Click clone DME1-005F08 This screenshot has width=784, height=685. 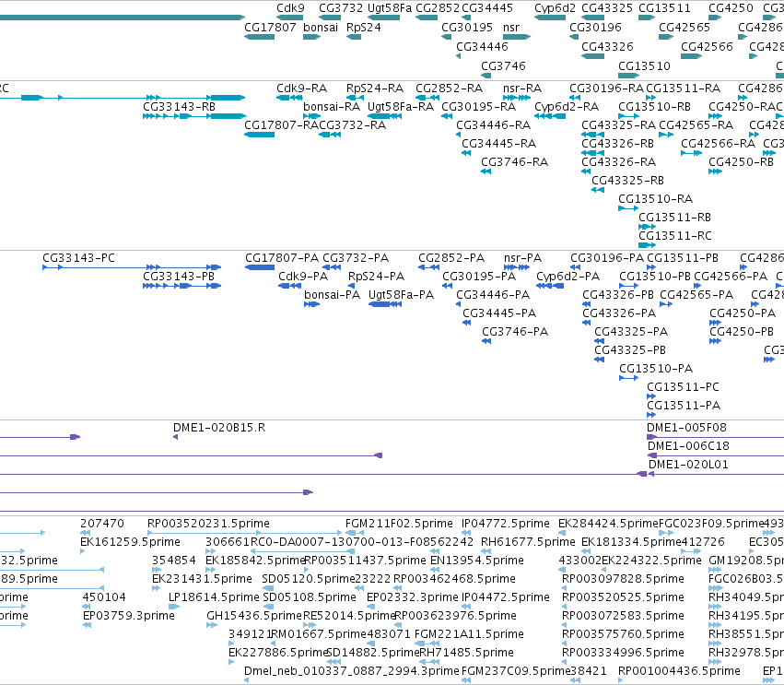686,428
